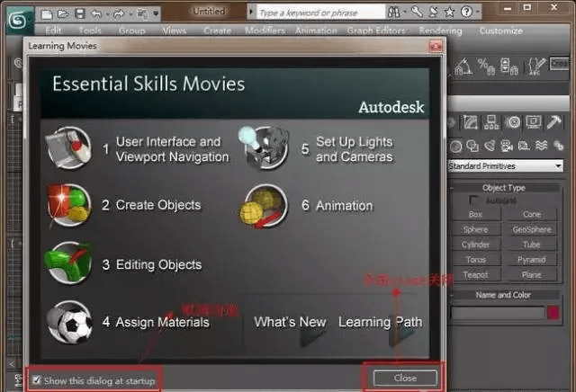Open the Graph Editors menu
Viewport: 576px width, 392px height.
click(x=376, y=31)
